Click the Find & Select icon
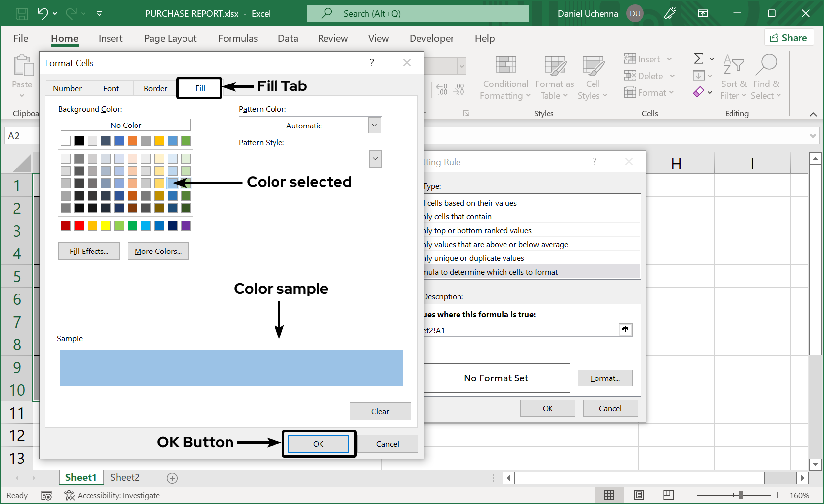The width and height of the screenshot is (824, 504). tap(766, 77)
